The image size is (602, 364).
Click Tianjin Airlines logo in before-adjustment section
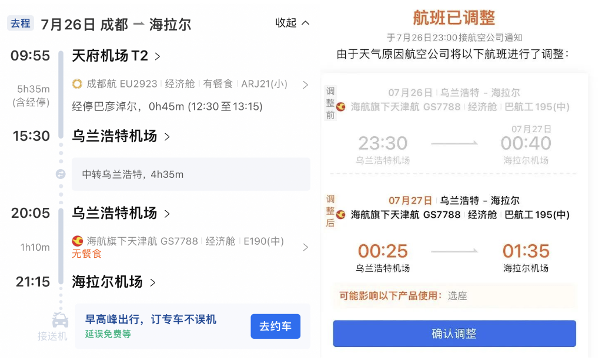click(x=341, y=107)
